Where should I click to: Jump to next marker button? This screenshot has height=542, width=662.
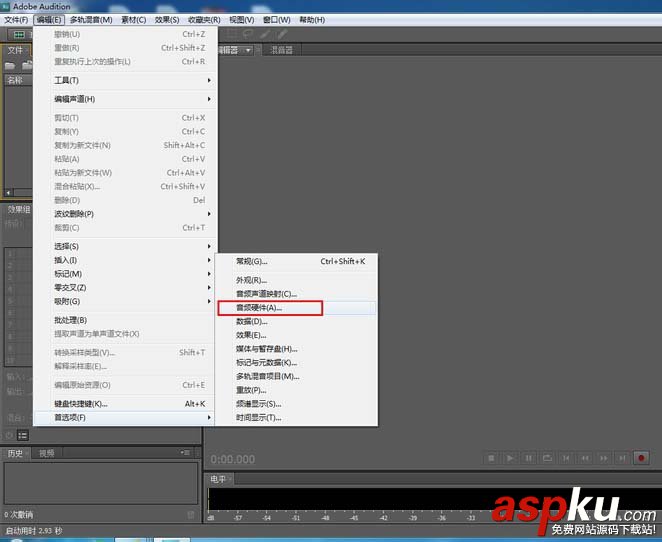tap(622, 458)
